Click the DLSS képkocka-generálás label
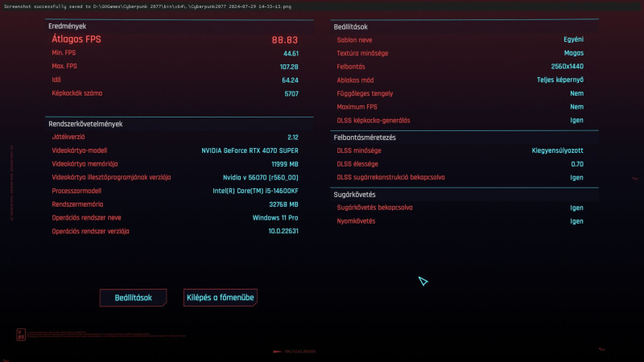The image size is (644, 362). coord(374,121)
